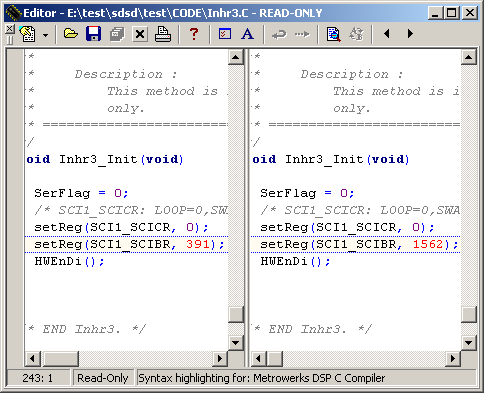
Task: Open help with the red question mark
Action: pyautogui.click(x=194, y=34)
